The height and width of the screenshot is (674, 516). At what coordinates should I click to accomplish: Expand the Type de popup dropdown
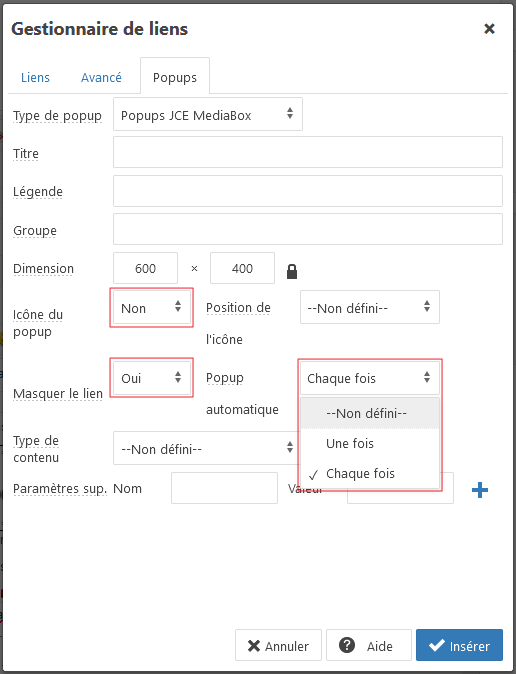pos(208,114)
